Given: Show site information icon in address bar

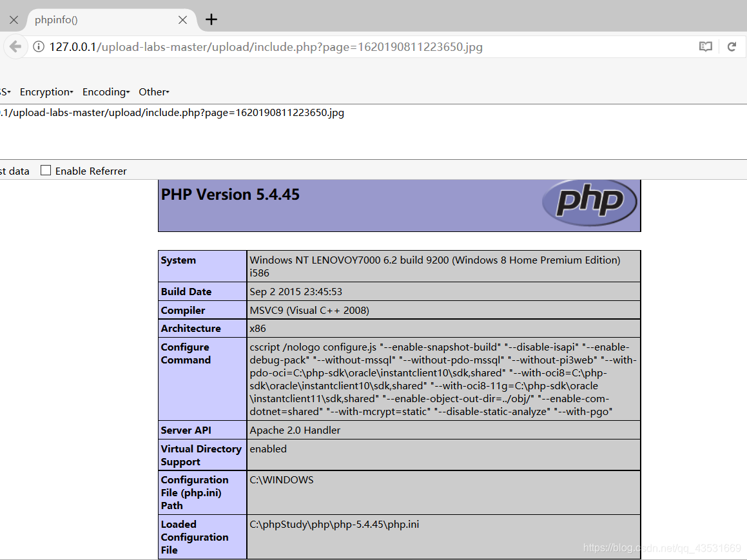Looking at the screenshot, I should [39, 46].
